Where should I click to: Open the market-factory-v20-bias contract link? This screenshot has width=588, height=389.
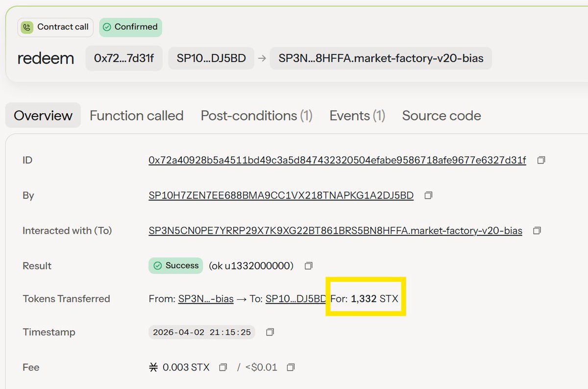[x=335, y=230]
